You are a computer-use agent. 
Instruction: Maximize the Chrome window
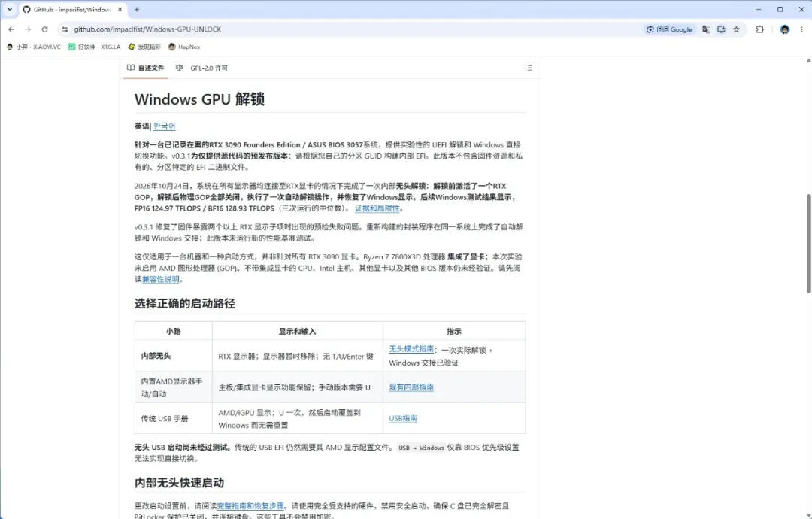click(780, 9)
